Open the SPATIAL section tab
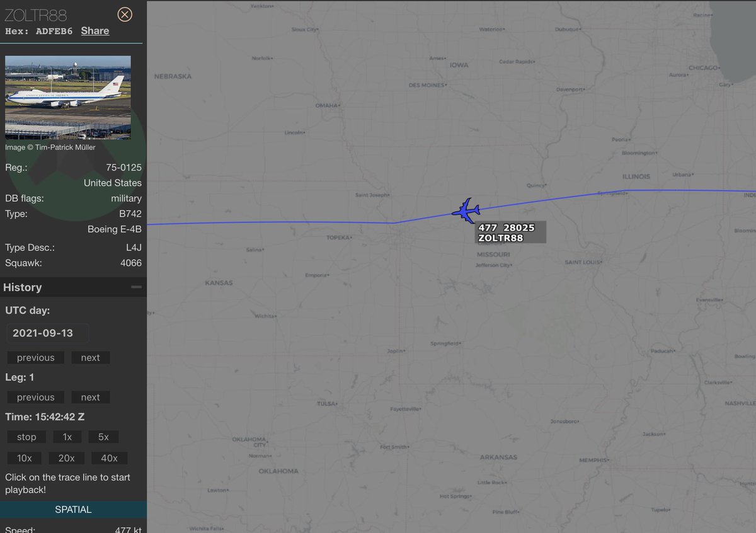The height and width of the screenshot is (533, 756). 73,510
